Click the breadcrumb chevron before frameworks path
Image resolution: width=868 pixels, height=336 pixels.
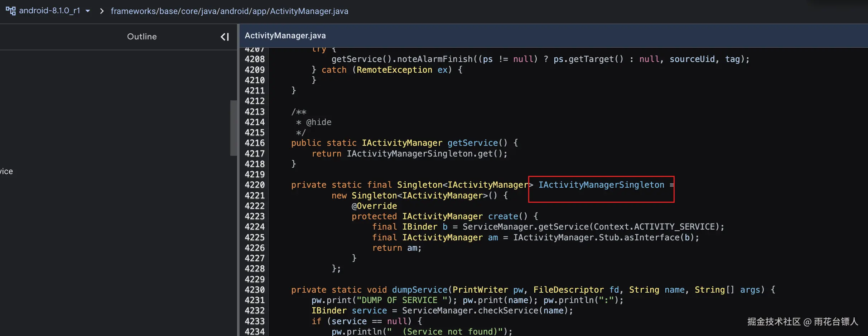(102, 11)
